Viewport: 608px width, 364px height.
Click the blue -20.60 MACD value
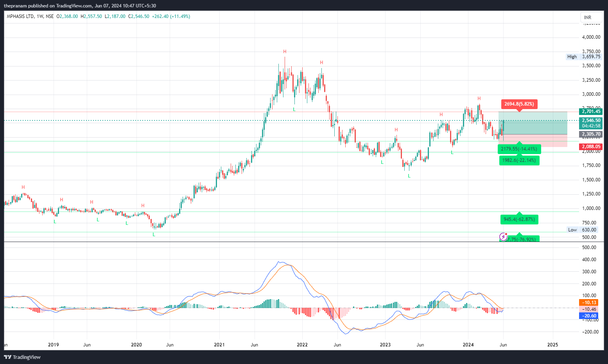coord(588,316)
